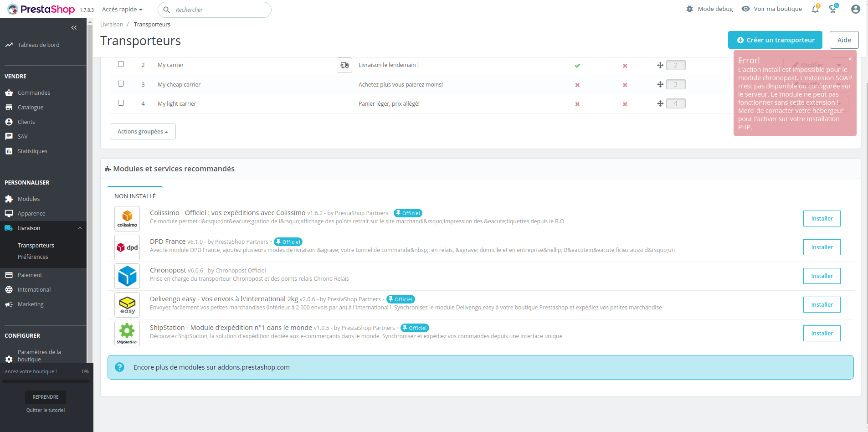This screenshot has height=432, width=868.
Task: Click the Colissimo module logo
Action: pos(127,219)
